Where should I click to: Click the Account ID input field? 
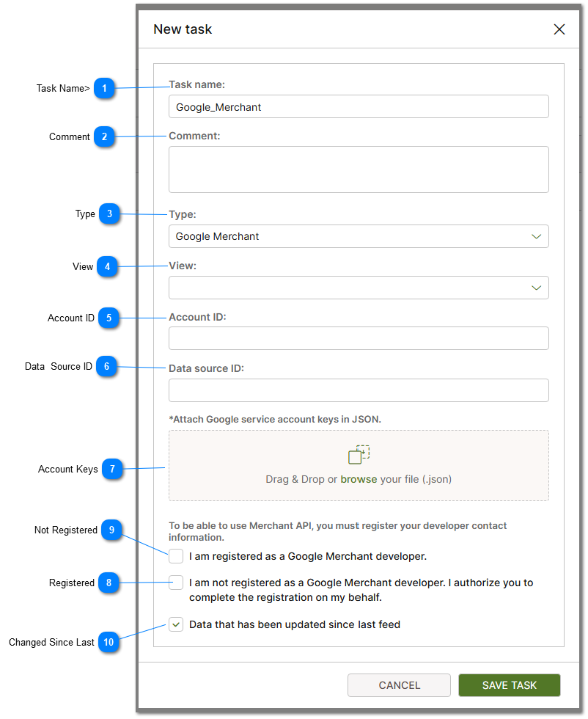[x=359, y=339]
